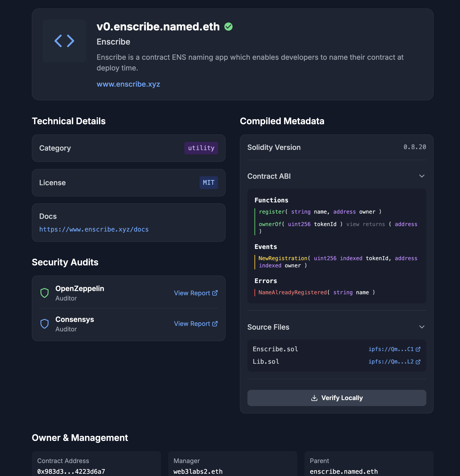
Task: Click external link icon beside OpenZeppelin View Report
Action: coord(215,293)
